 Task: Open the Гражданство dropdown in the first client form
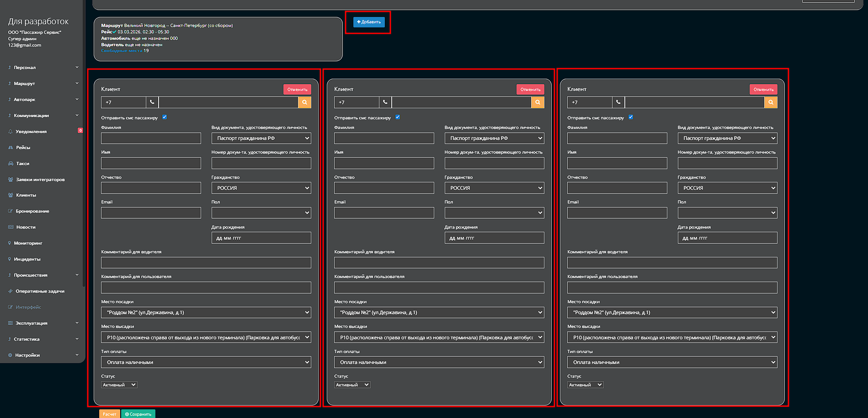[x=261, y=188]
